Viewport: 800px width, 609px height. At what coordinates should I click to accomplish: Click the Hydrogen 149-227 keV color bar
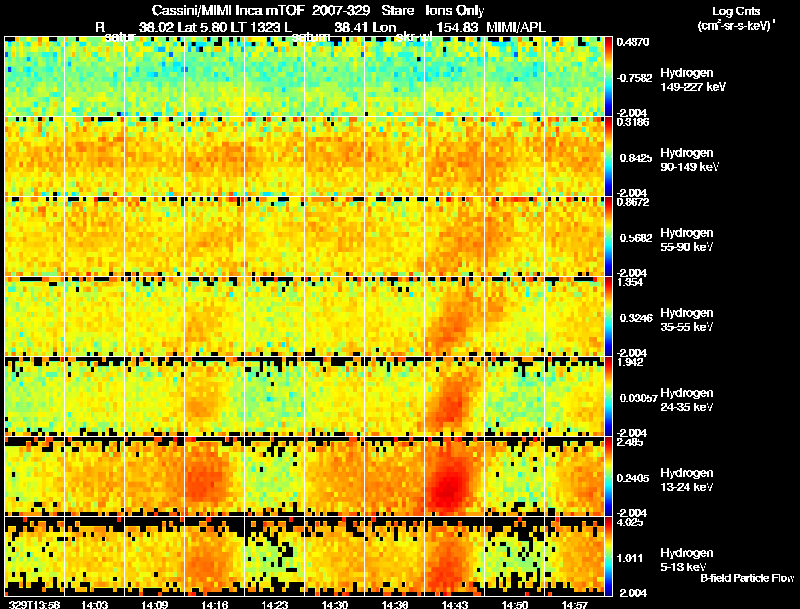coord(608,77)
